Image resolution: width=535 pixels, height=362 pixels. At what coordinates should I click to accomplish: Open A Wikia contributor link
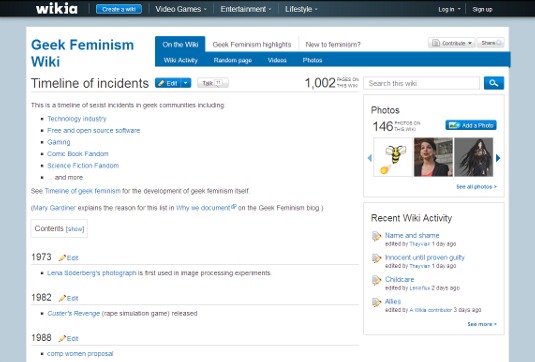click(x=431, y=310)
